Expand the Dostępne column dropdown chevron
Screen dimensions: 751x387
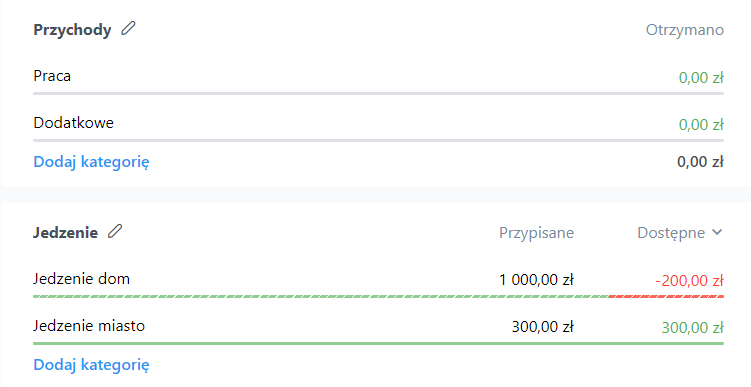pyautogui.click(x=717, y=232)
